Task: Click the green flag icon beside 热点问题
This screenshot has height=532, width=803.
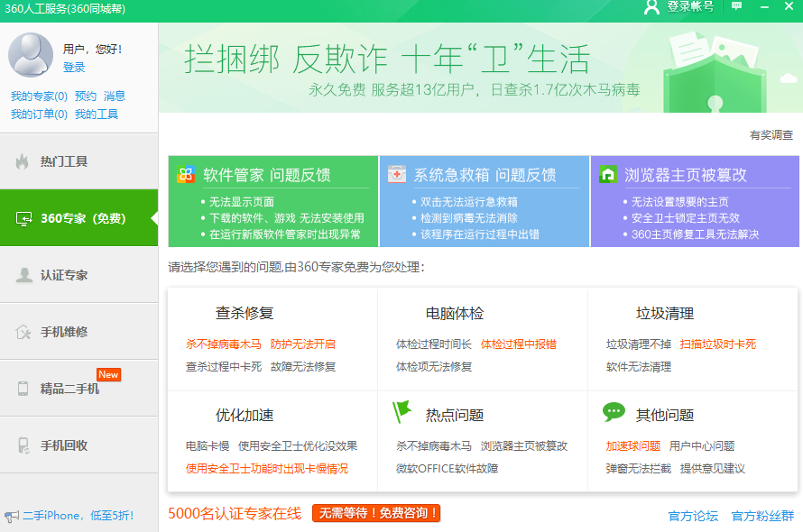Action: tap(401, 412)
